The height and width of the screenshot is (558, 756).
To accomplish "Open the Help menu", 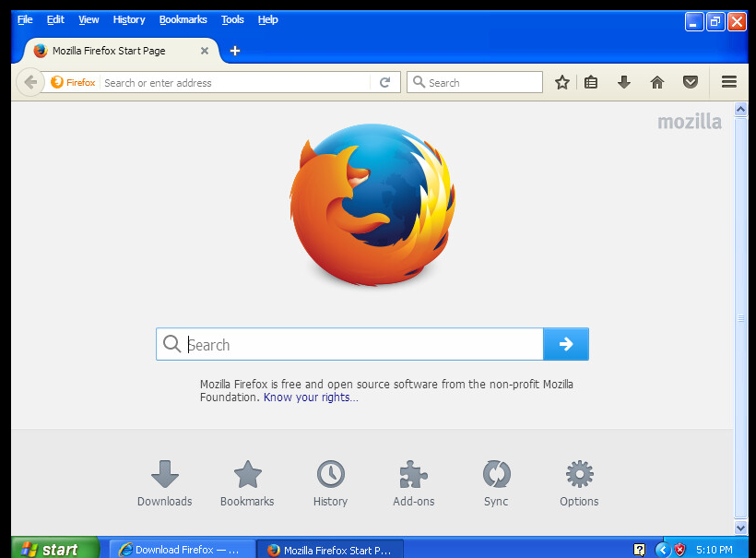I will pyautogui.click(x=267, y=19).
